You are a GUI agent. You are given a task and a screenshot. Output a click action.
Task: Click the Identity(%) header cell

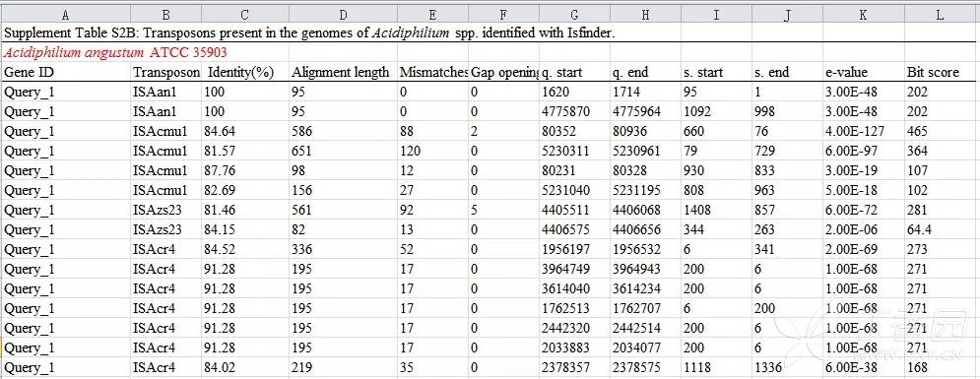(244, 72)
